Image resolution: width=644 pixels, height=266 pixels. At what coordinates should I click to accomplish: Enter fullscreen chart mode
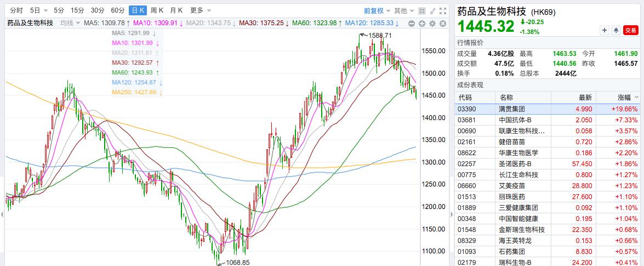pyautogui.click(x=442, y=10)
